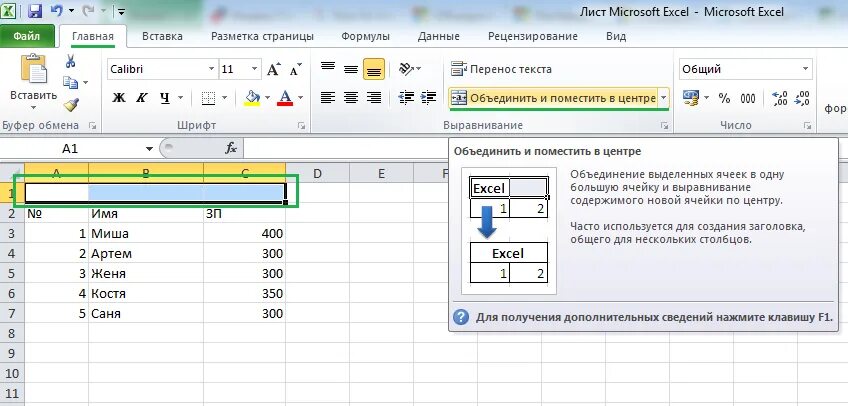Screen dimensions: 848x406
Task: Click the Increase Decimal icon
Action: [780, 98]
